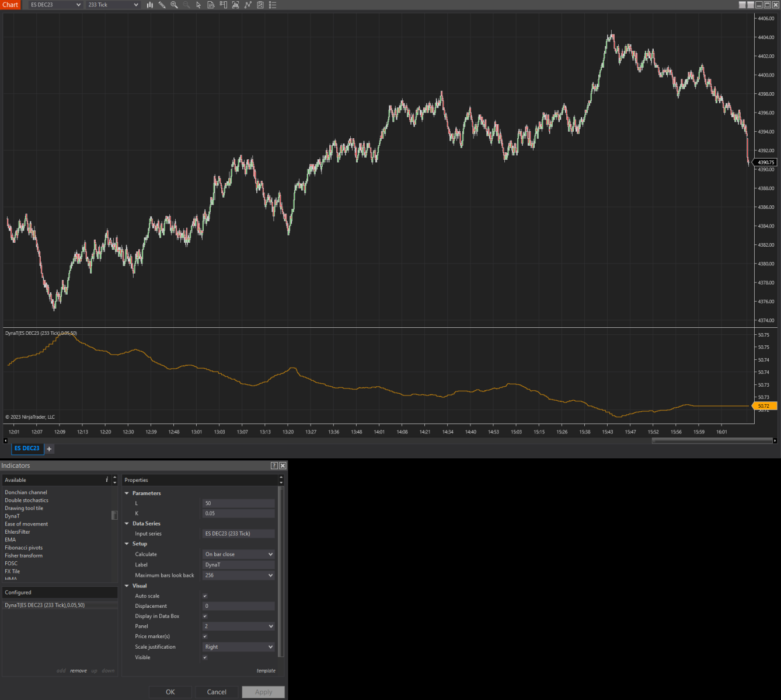The height and width of the screenshot is (700, 781).
Task: Click the chart horizontal scrollbar thumb
Action: point(712,441)
